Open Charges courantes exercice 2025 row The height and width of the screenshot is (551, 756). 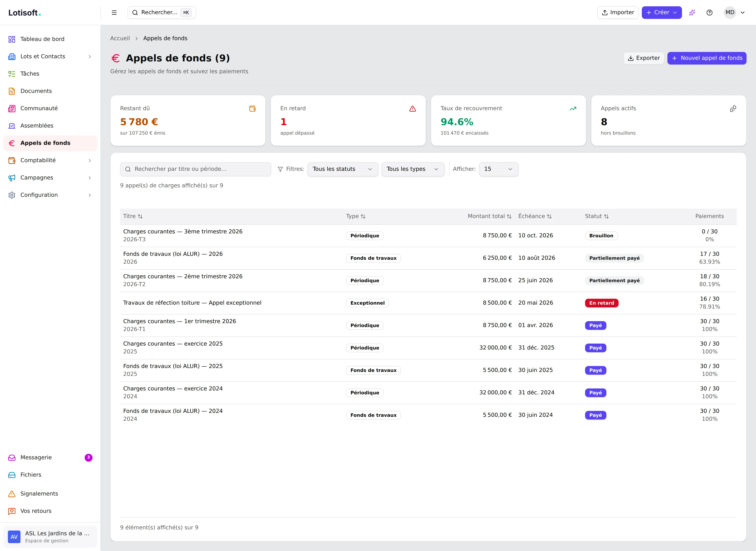pyautogui.click(x=428, y=348)
